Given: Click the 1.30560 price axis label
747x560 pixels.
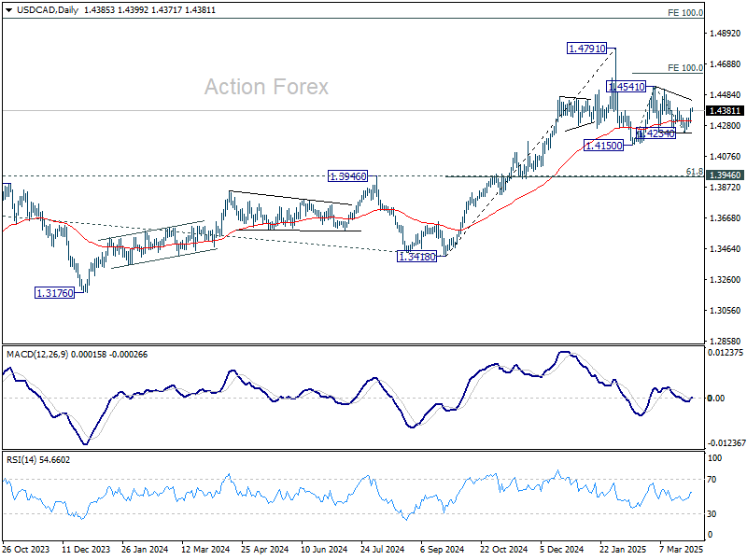Looking at the screenshot, I should pyautogui.click(x=725, y=311).
